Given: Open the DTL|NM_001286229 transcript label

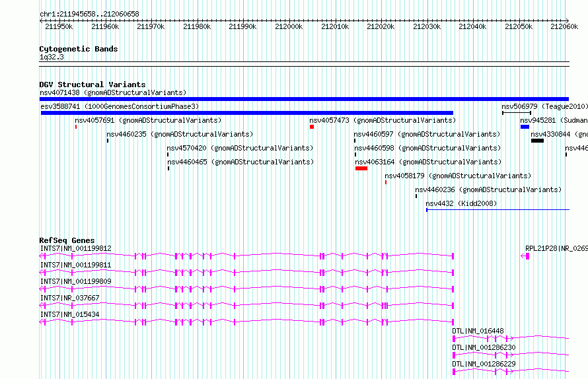Looking at the screenshot, I should point(484,364).
